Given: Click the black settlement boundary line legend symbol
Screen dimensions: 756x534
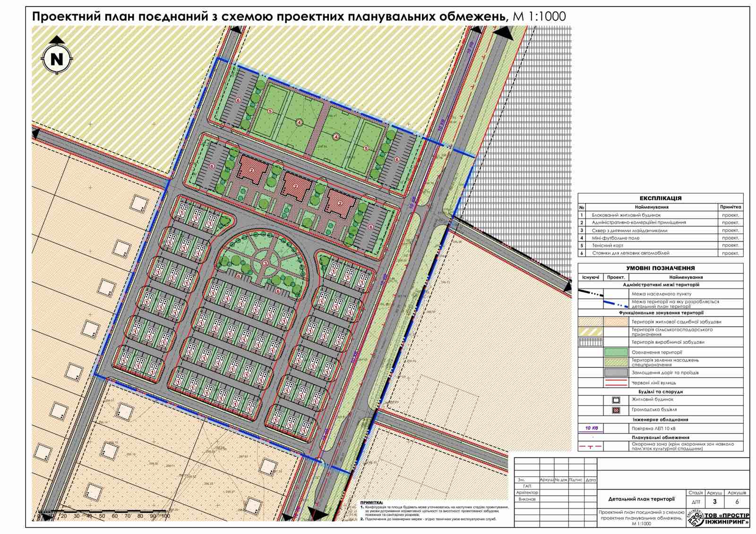Looking at the screenshot, I should [x=591, y=294].
